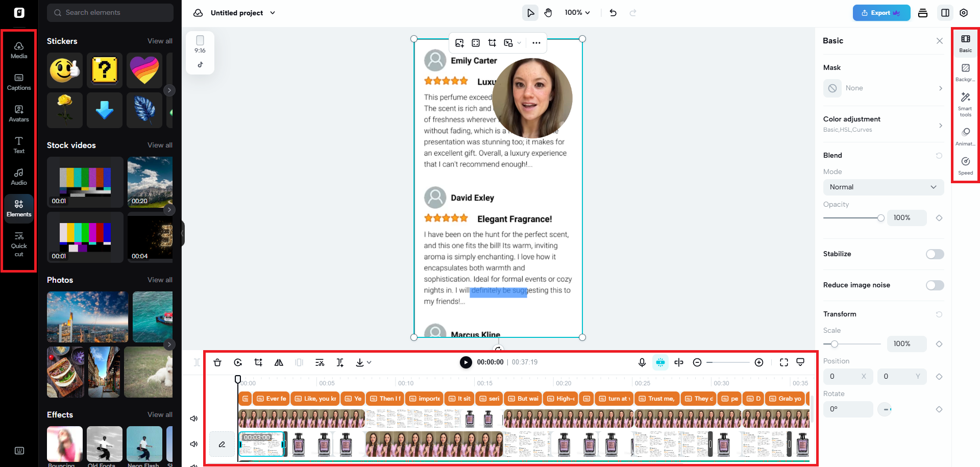Screen dimensions: 980x467
Task: Flip the clip with the mirror icon
Action: [x=279, y=362]
